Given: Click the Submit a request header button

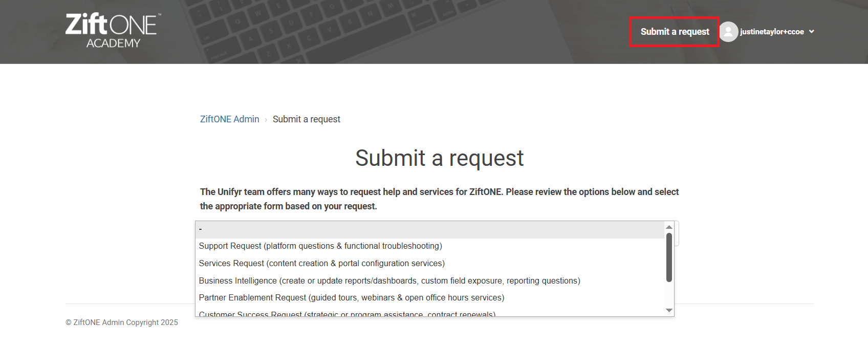Looking at the screenshot, I should coord(674,31).
